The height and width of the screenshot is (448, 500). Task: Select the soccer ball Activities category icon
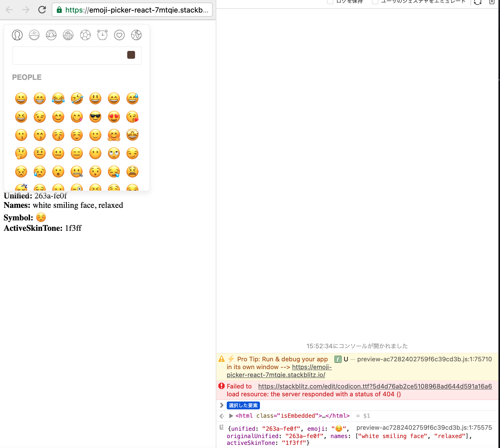point(85,35)
